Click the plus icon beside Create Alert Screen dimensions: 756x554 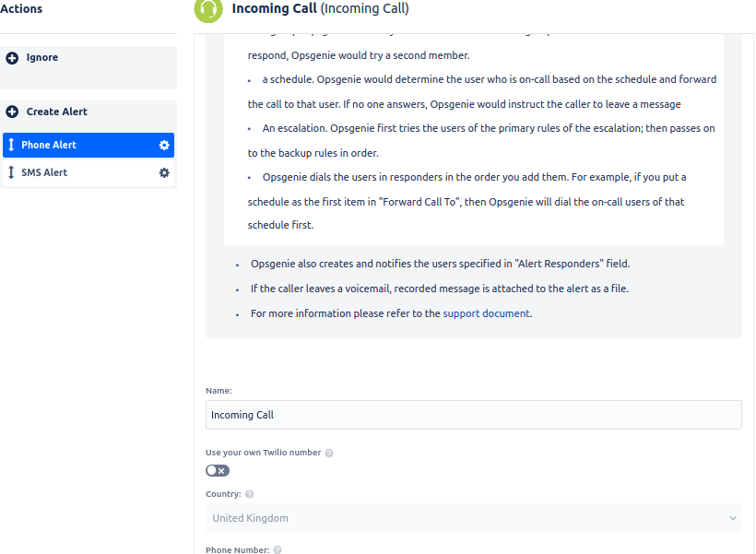click(12, 112)
